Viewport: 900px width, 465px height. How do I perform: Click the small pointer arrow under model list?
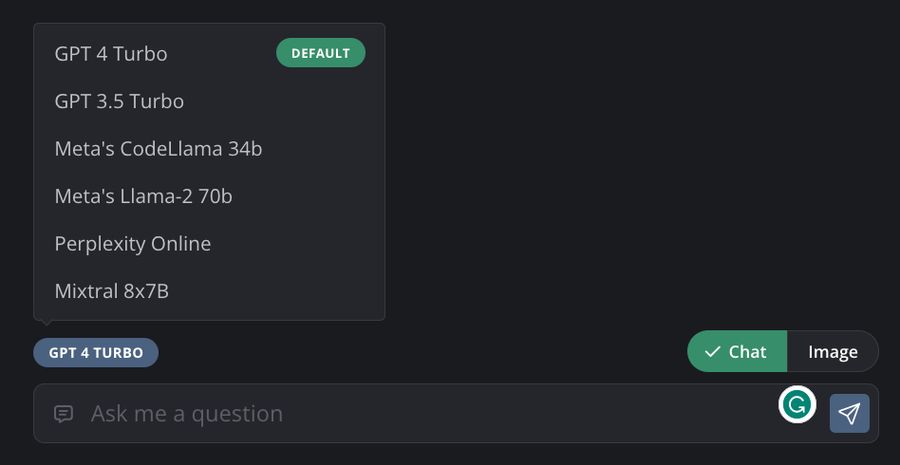[x=48, y=323]
